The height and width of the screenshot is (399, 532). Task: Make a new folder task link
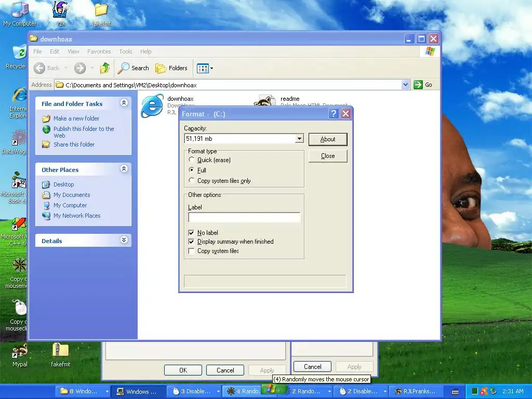pyautogui.click(x=76, y=118)
